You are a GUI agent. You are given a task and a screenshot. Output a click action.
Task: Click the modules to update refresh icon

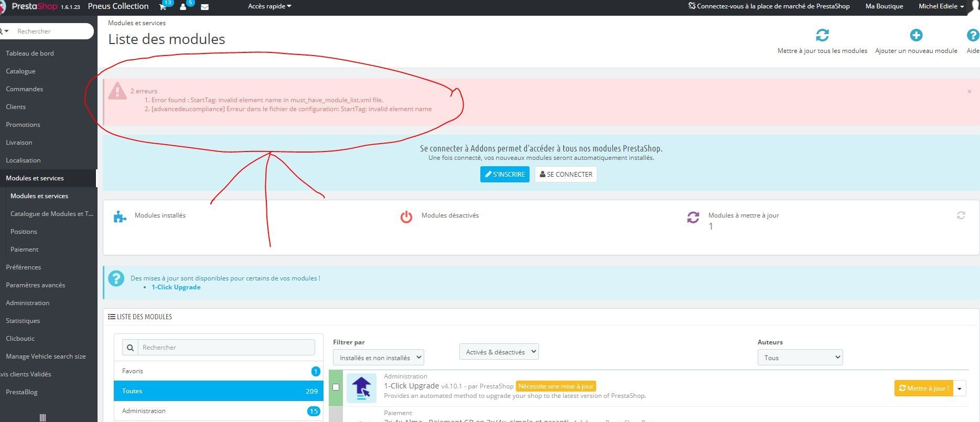point(693,217)
